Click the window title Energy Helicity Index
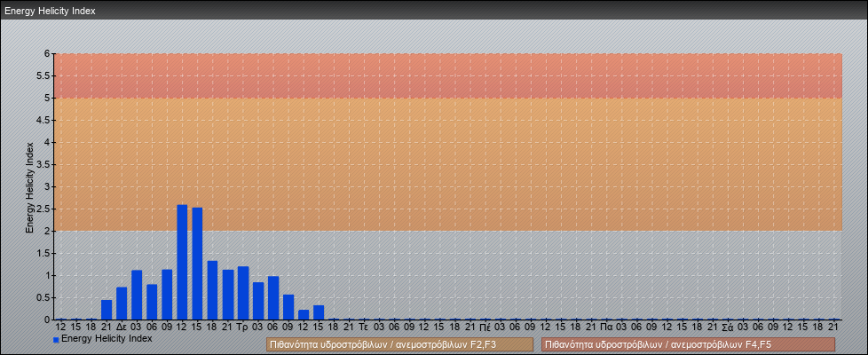This screenshot has width=868, height=355. tap(50, 11)
